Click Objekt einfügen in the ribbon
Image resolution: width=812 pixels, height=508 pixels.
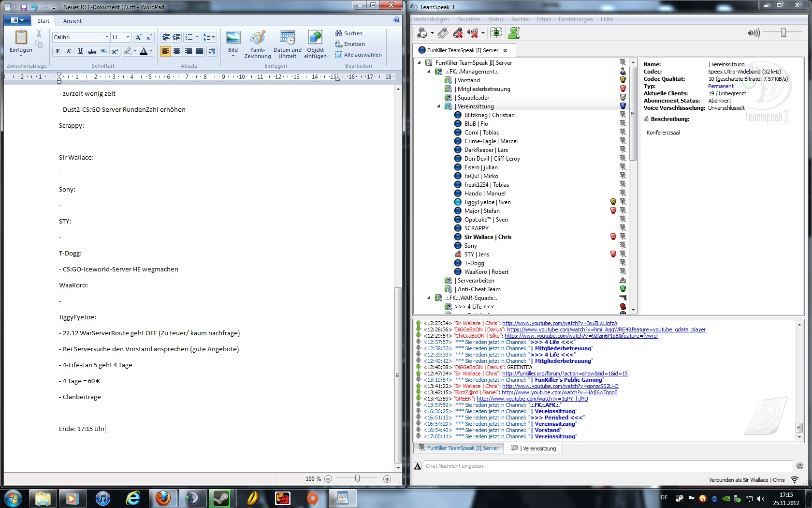click(x=315, y=45)
